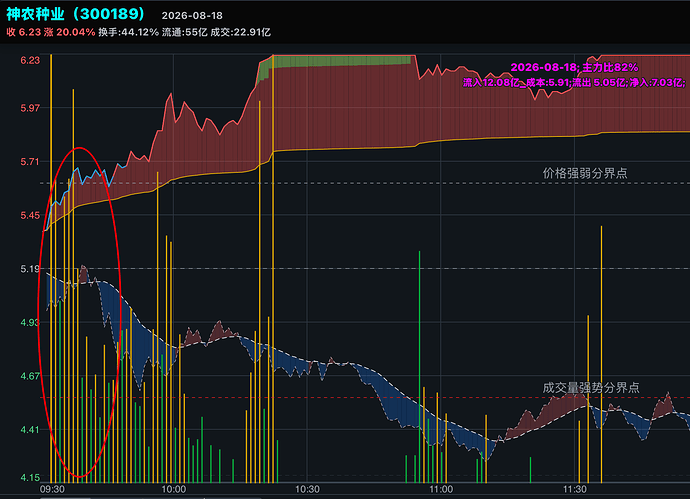Click the 4.93 price axis label
Screen dimensions: 690x499
(x=30, y=323)
